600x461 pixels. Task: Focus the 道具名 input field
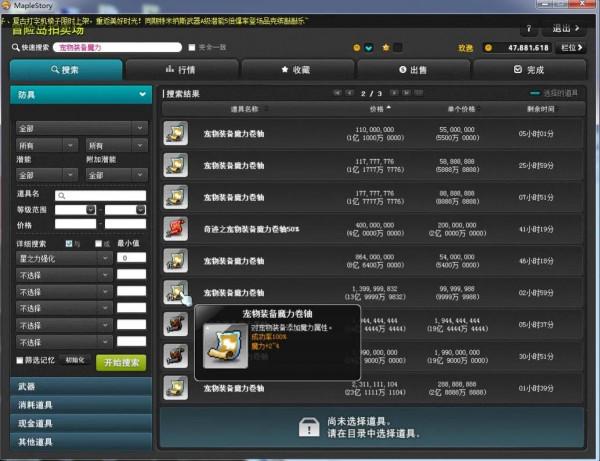click(101, 195)
